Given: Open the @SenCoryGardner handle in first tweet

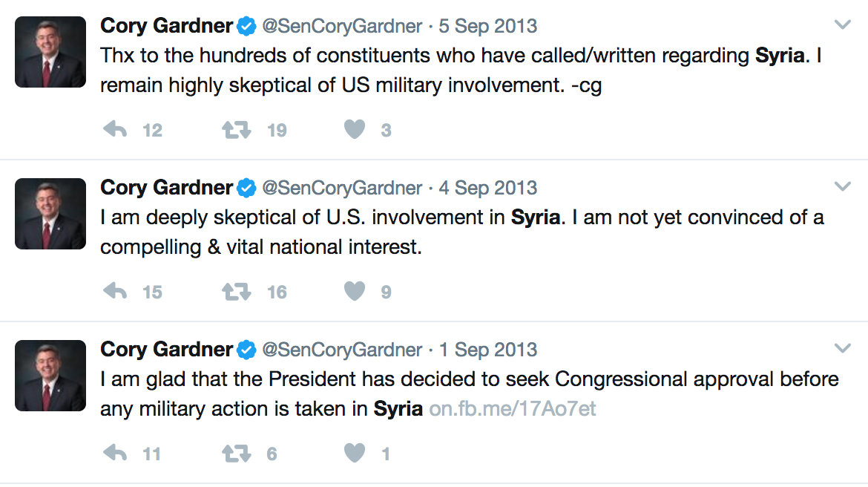Looking at the screenshot, I should pos(342,26).
